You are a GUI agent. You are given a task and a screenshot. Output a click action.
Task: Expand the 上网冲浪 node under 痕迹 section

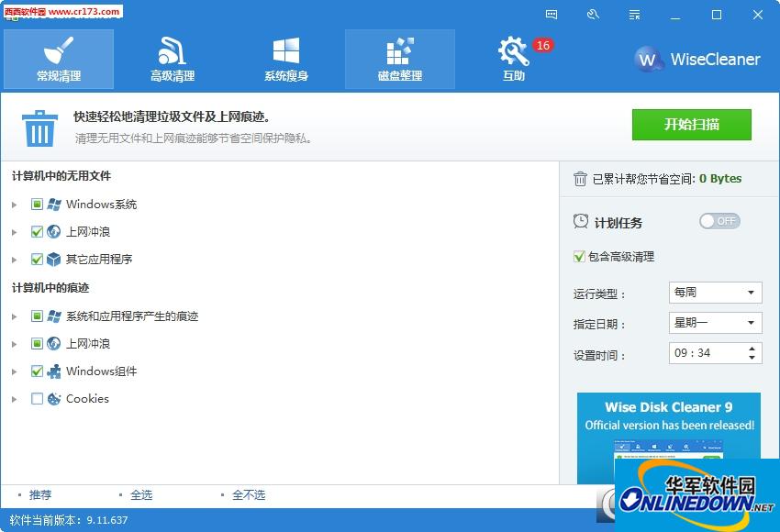15,344
